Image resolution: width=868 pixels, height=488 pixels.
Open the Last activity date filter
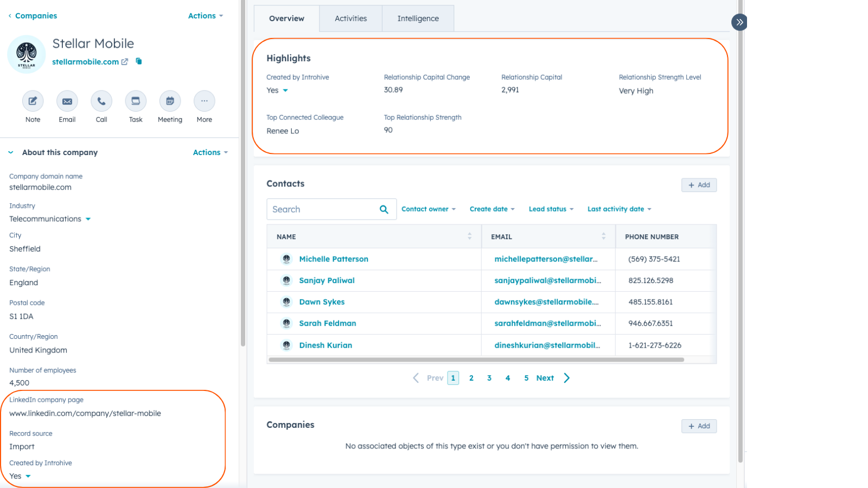point(619,209)
